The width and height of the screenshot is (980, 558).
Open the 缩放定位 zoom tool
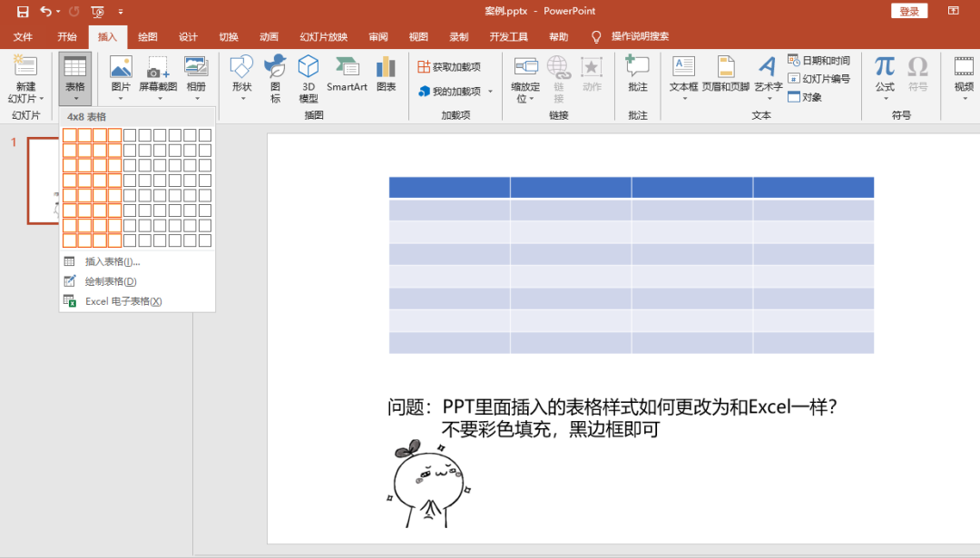(x=525, y=78)
